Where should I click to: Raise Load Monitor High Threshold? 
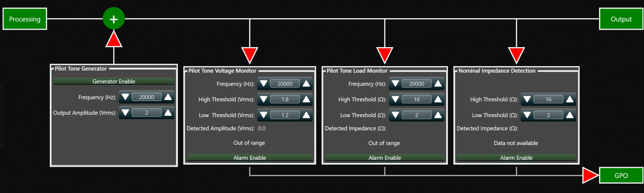(x=438, y=99)
